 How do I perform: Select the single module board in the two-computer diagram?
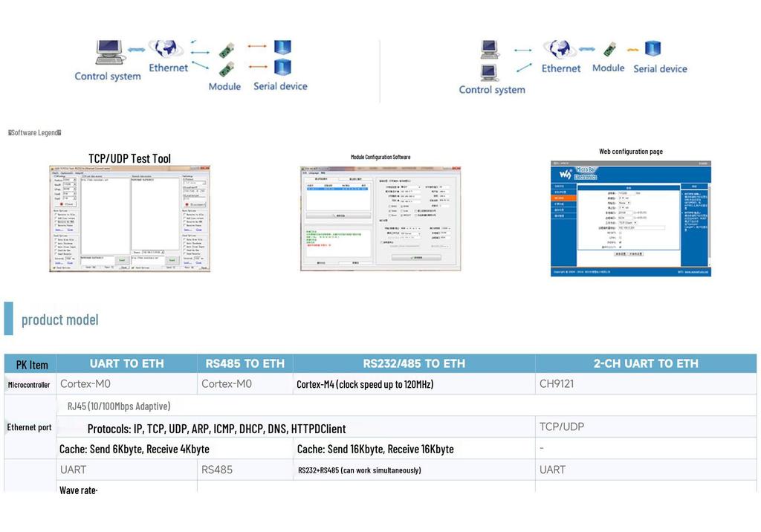click(x=609, y=49)
